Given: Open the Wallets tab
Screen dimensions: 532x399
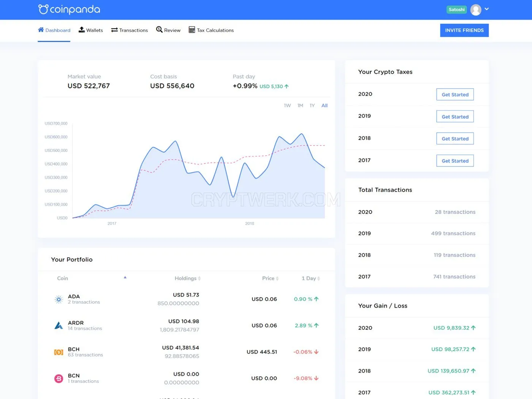Looking at the screenshot, I should 90,30.
